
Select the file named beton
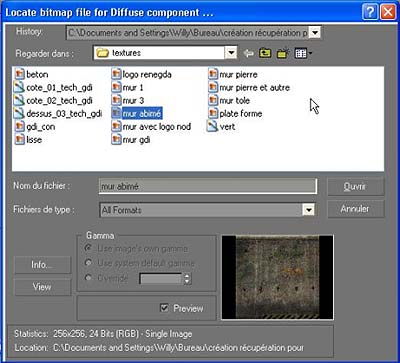[x=37, y=74]
